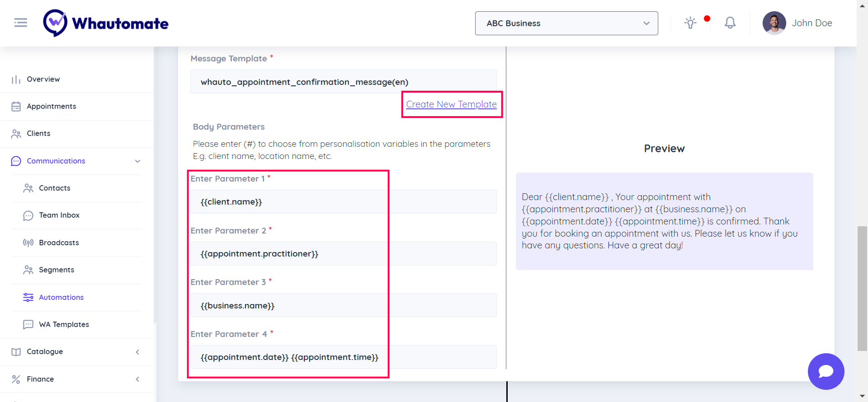Go to Appointments in sidebar

click(x=51, y=107)
